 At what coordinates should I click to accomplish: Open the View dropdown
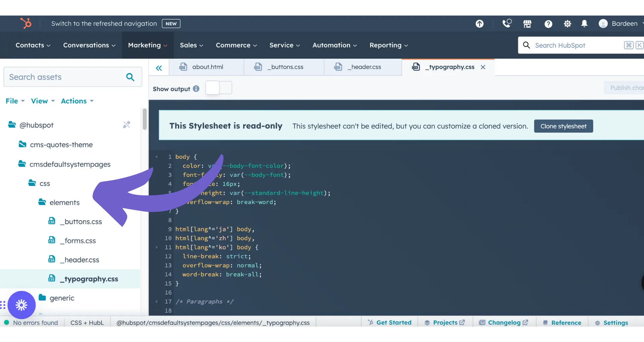point(43,101)
